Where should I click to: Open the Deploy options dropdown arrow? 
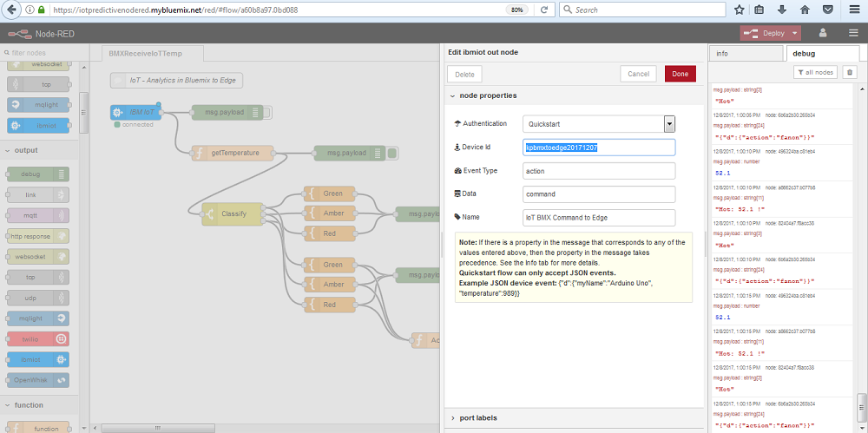[x=795, y=33]
